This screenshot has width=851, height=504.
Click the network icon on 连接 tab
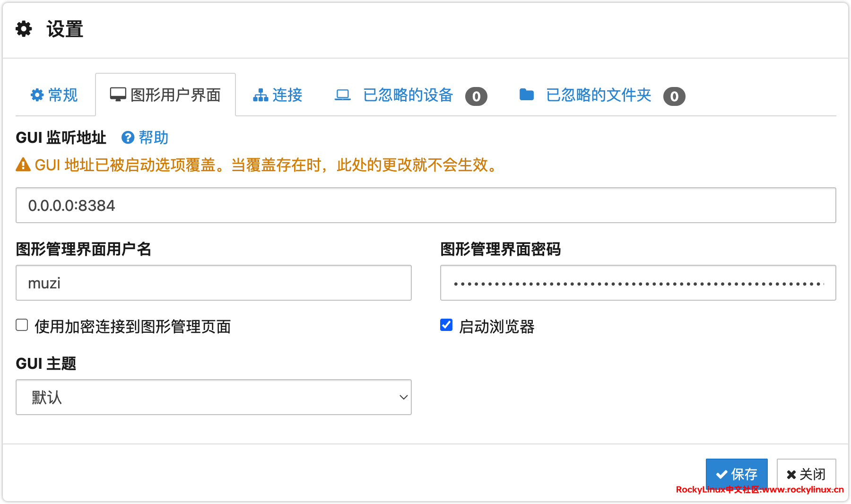[x=261, y=95]
